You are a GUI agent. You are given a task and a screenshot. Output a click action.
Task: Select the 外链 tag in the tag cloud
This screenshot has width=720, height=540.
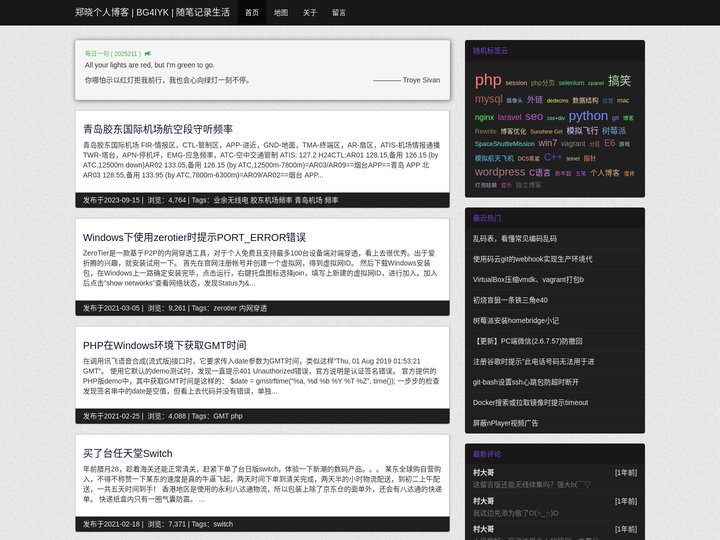(x=535, y=100)
